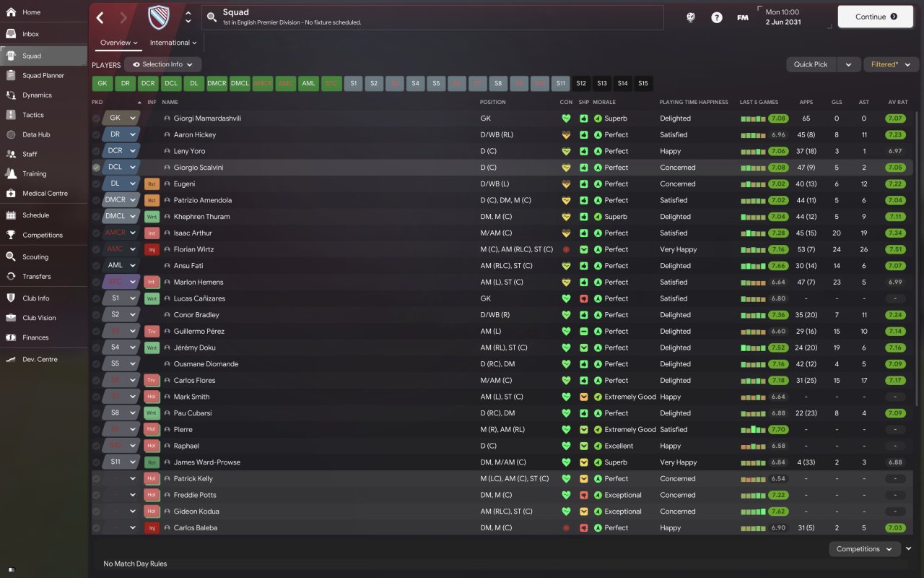Open the FM menu logo
This screenshot has width=924, height=578.
[743, 17]
